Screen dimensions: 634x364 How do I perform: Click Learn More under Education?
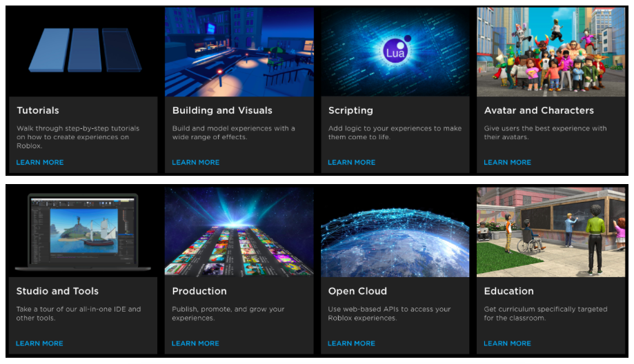[x=508, y=343]
